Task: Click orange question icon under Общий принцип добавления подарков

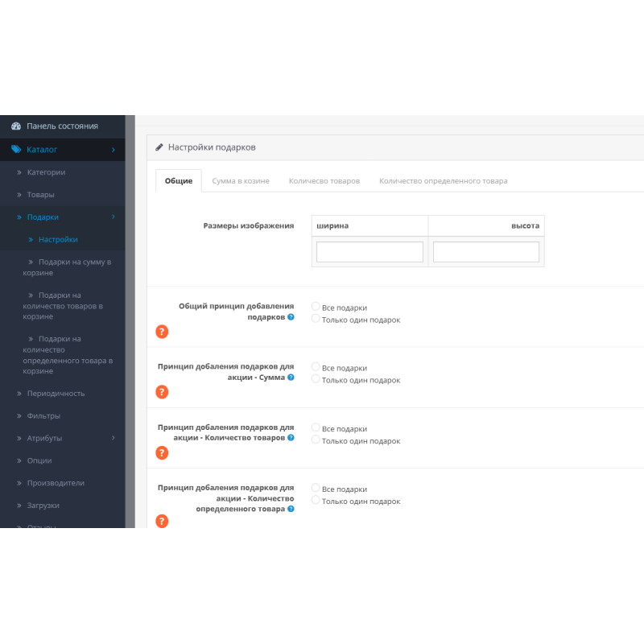Action: click(162, 332)
